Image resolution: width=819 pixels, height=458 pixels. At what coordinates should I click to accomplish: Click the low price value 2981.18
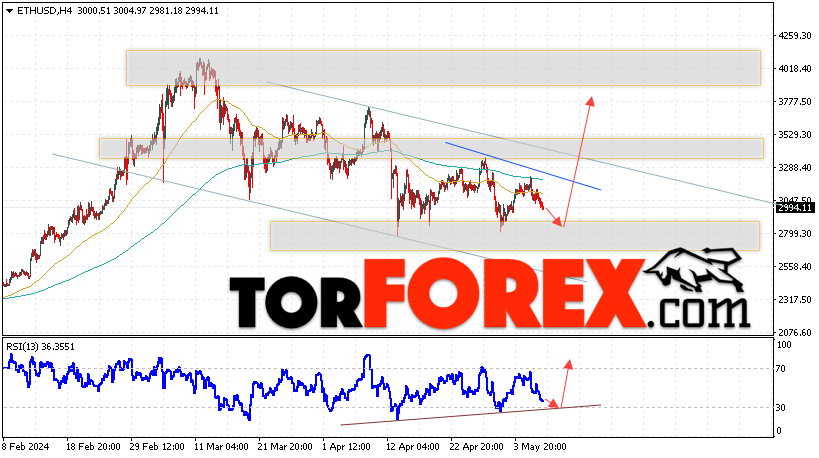point(166,11)
